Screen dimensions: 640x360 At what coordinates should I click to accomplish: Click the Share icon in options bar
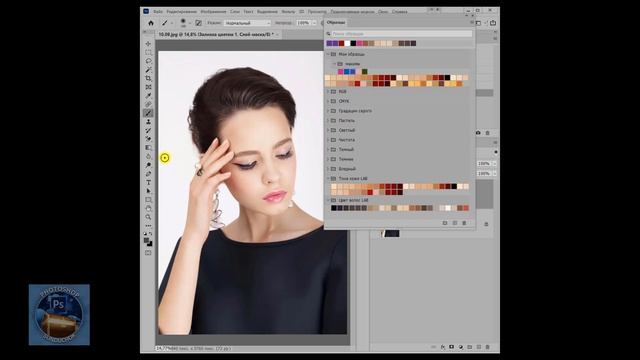[x=493, y=23]
